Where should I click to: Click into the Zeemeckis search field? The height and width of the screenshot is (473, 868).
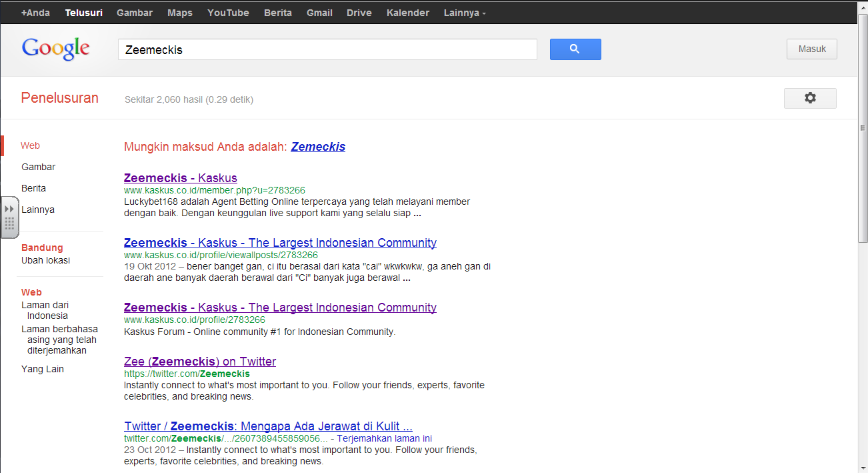[x=327, y=49]
